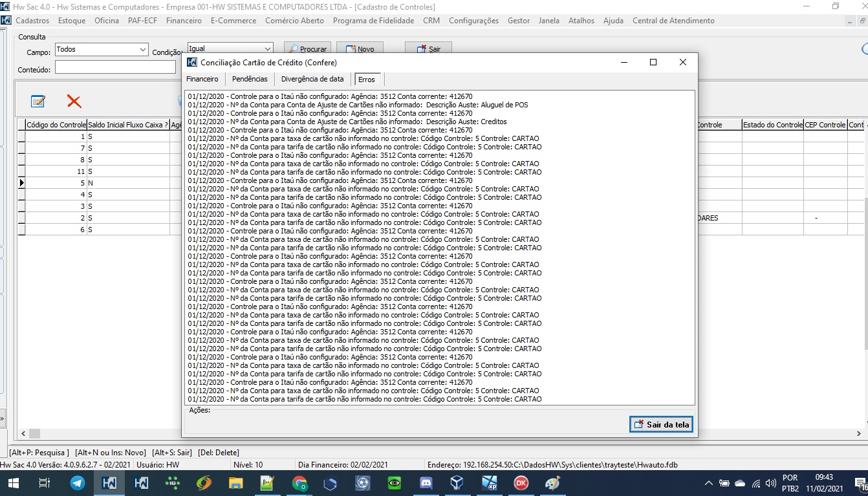Click the Saldo Inicial Fluxo Caixa header
Viewport: 868px width, 496px height.
point(128,125)
